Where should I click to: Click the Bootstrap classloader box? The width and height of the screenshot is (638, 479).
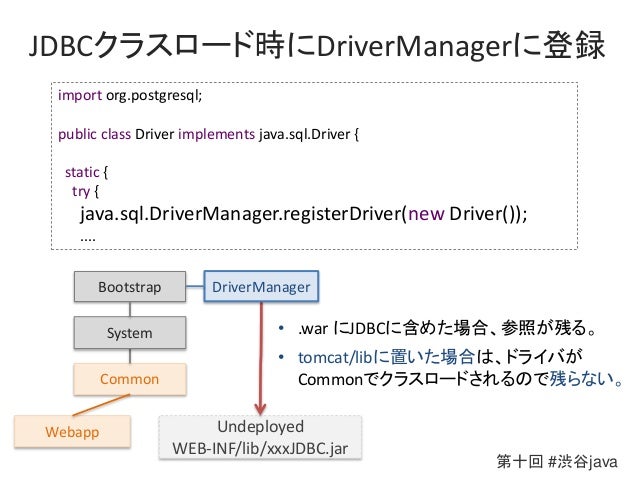click(x=130, y=287)
